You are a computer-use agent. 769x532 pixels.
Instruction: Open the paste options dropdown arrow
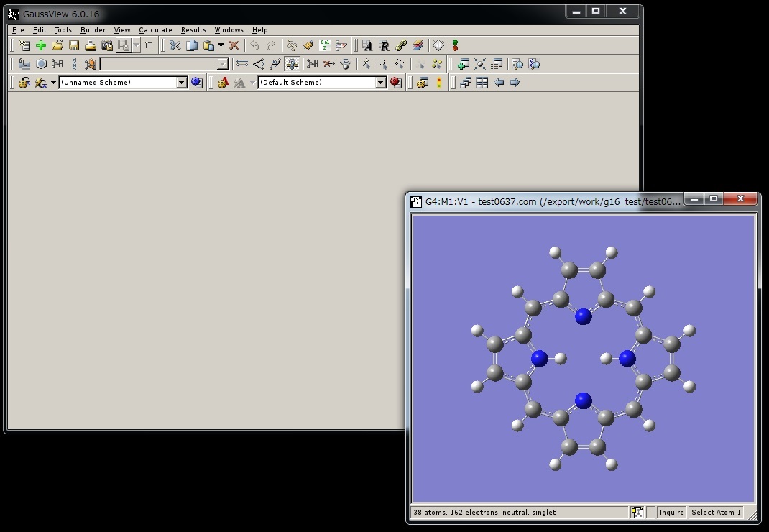point(221,45)
